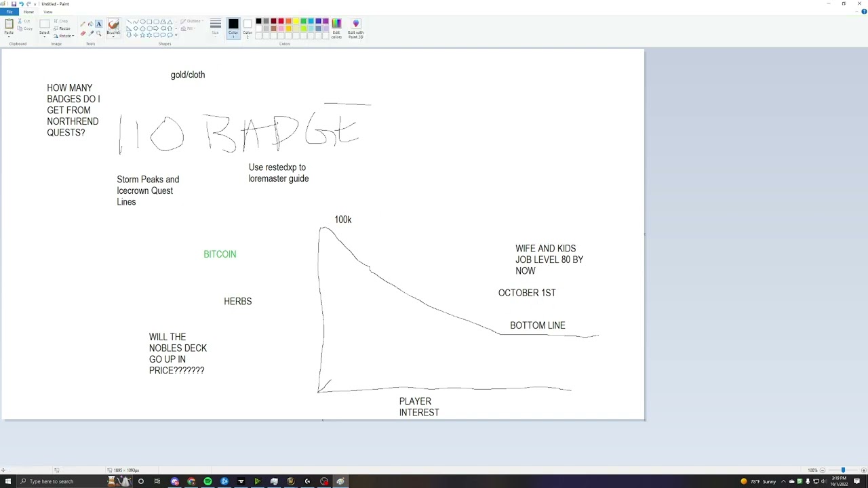
Task: Expand the Brushes dropdown arrow
Action: click(113, 35)
